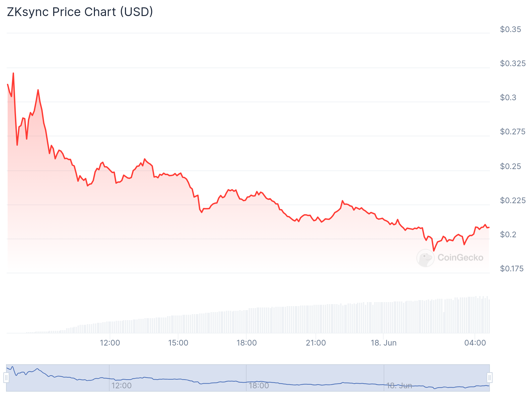This screenshot has width=532, height=401.
Task: Click the CoinGecko watermark text
Action: pyautogui.click(x=460, y=258)
